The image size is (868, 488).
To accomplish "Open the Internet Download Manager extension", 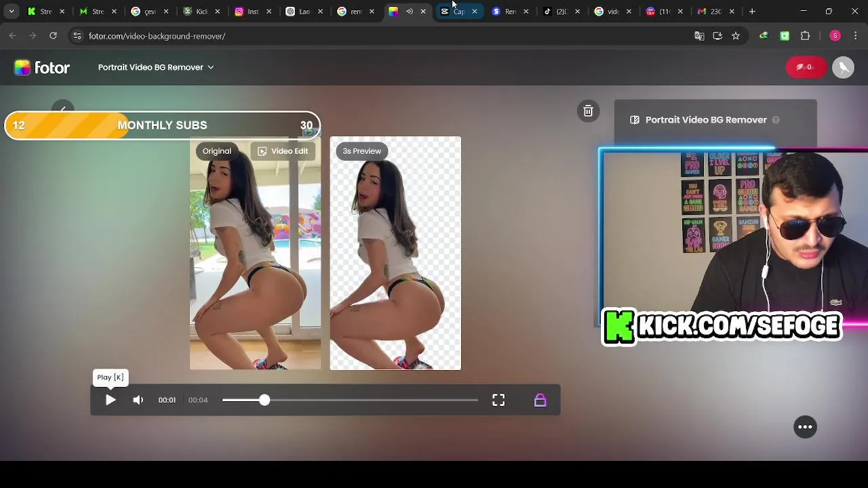I will (764, 36).
